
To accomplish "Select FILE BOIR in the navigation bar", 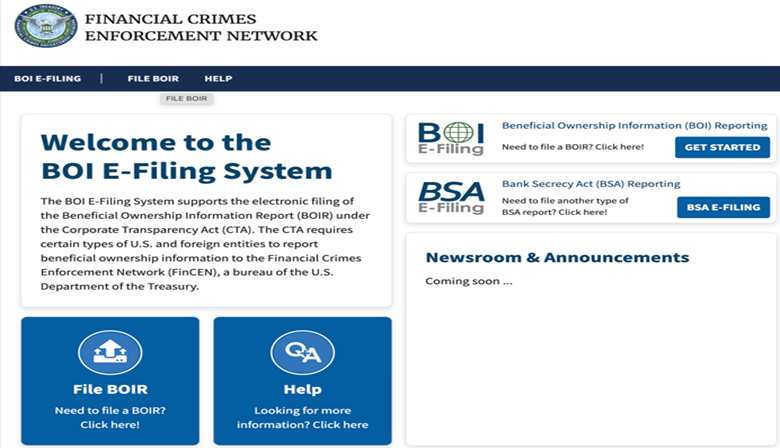I will click(152, 78).
